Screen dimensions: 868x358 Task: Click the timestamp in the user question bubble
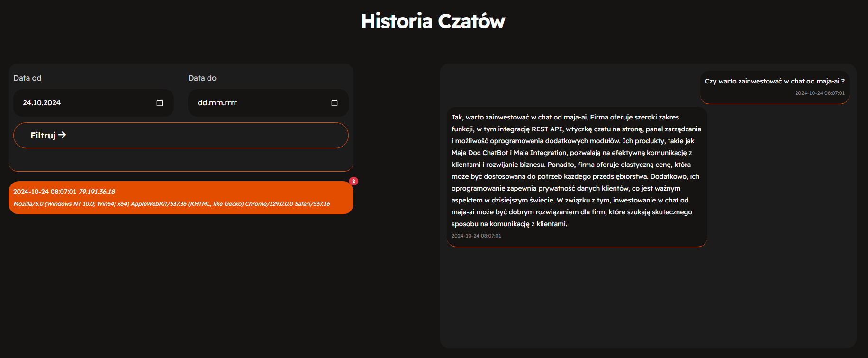click(820, 93)
